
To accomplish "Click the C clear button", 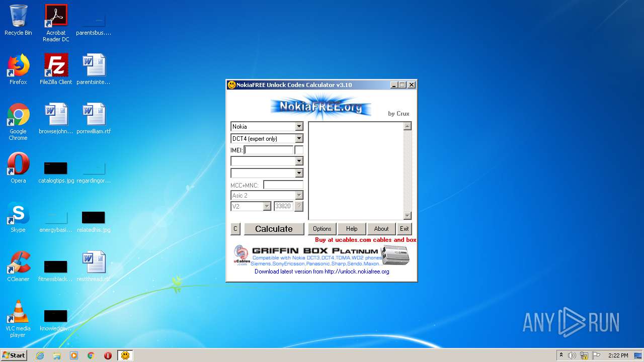I will pos(235,229).
